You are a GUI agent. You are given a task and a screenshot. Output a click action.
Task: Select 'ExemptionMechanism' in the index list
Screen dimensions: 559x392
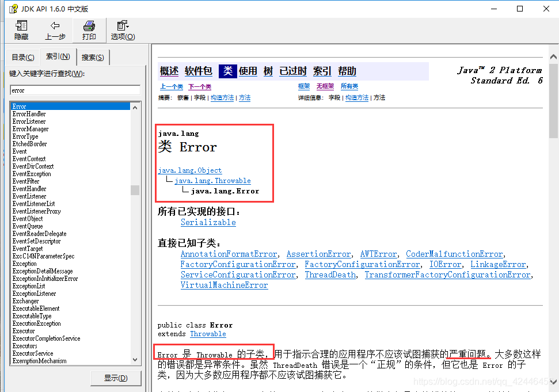(x=39, y=361)
